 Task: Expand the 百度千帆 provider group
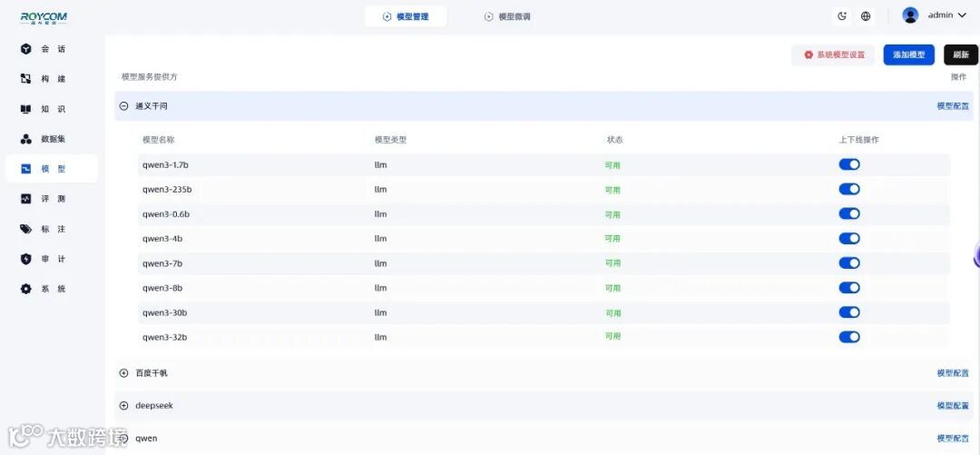123,373
